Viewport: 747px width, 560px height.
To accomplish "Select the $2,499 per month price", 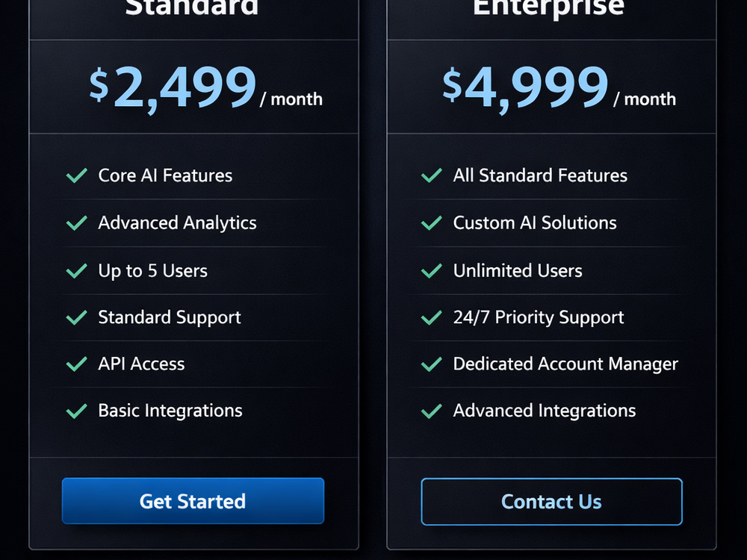I will (206, 89).
